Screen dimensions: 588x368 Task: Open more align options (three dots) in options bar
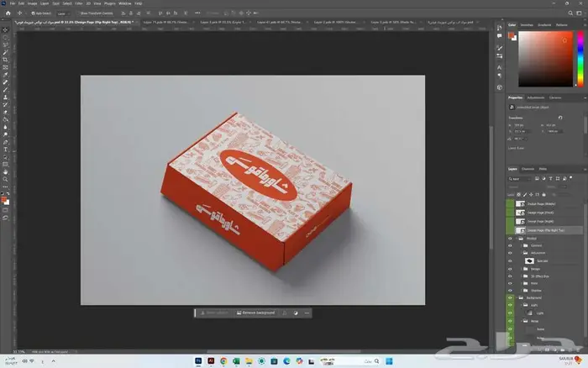[x=197, y=13]
